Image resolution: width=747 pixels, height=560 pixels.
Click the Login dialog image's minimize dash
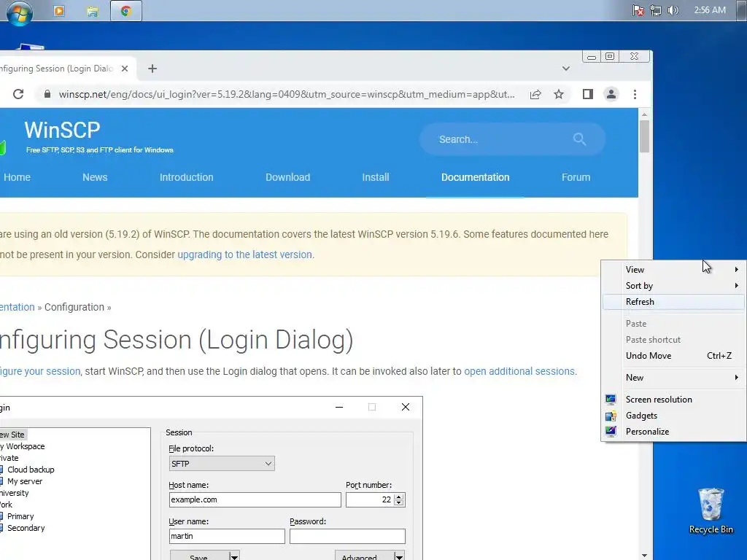point(339,407)
